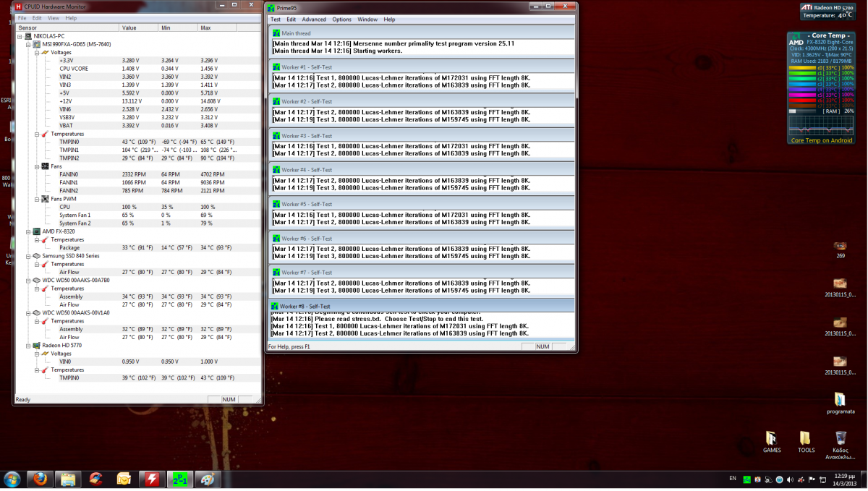868x491 pixels.
Task: Open Core Temp on Android link
Action: click(x=821, y=140)
